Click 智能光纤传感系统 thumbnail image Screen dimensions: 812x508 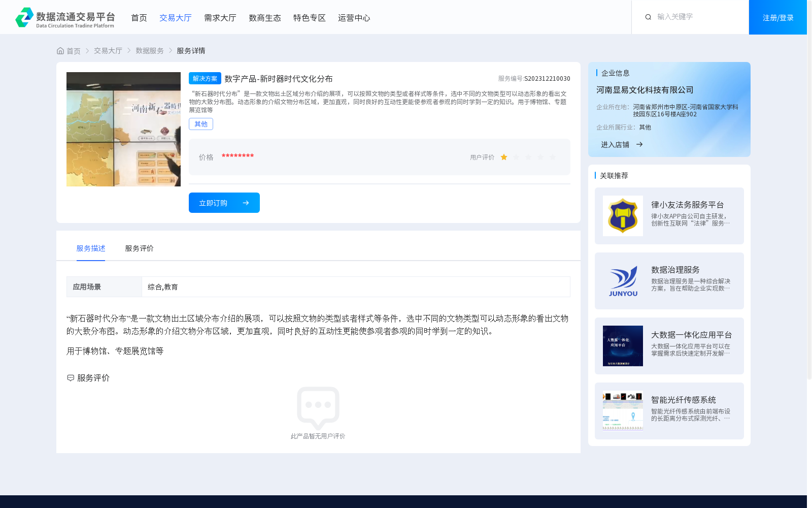623,411
